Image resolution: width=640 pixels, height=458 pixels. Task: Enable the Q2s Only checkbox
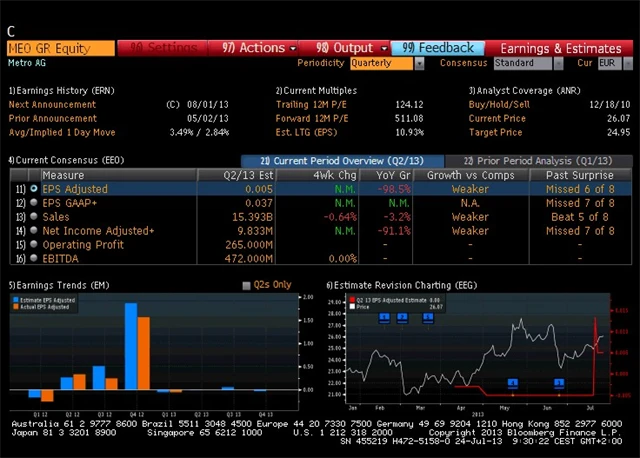(x=247, y=285)
